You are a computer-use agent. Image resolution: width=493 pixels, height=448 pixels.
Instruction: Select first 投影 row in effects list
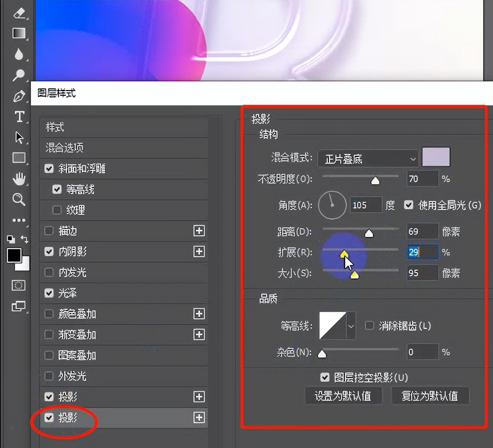click(x=124, y=397)
